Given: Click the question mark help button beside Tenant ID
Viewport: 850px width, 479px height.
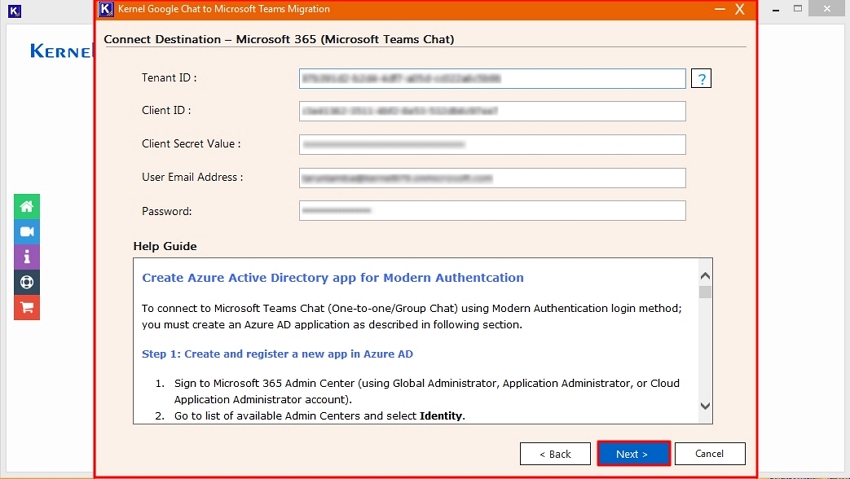Looking at the screenshot, I should coord(701,79).
